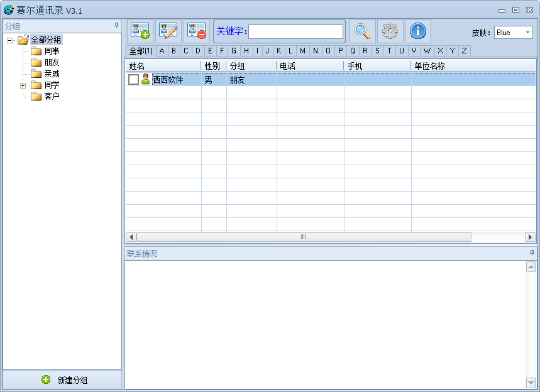The height and width of the screenshot is (392, 540).
Task: Expand the 同学 group node
Action: [22, 85]
